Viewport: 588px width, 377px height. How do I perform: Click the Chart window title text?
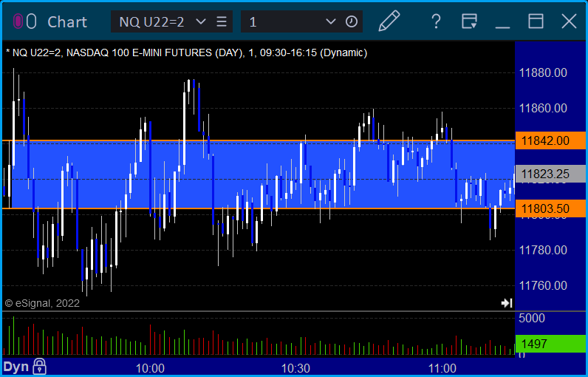[x=67, y=21]
